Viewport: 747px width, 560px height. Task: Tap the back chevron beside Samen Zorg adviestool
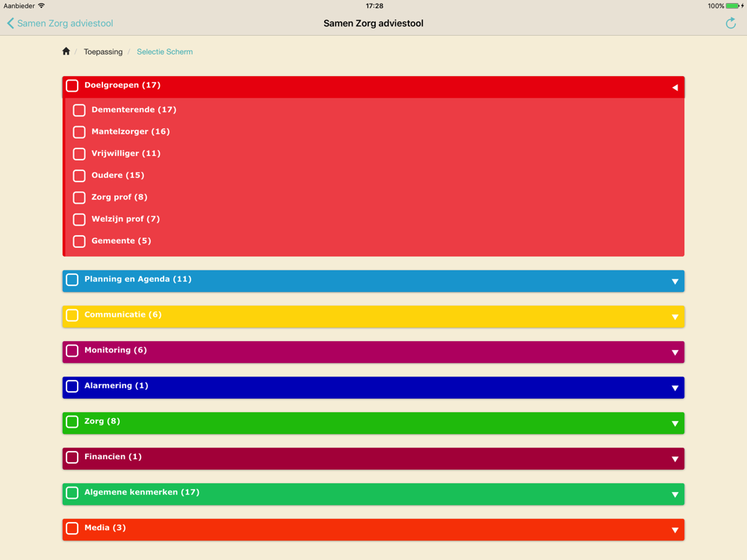click(x=10, y=23)
